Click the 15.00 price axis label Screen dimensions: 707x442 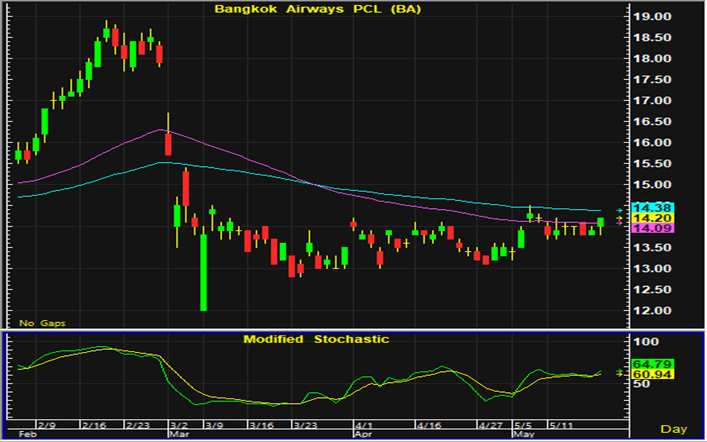pyautogui.click(x=652, y=184)
